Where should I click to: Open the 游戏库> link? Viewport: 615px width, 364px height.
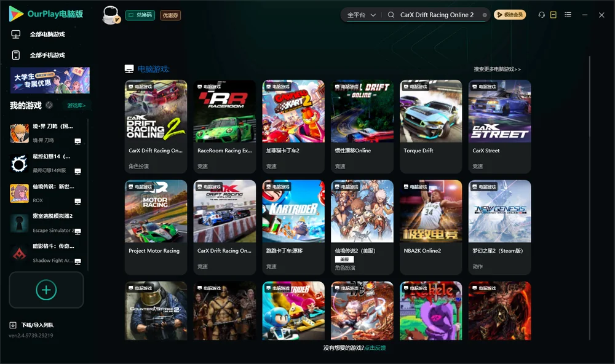(x=76, y=106)
